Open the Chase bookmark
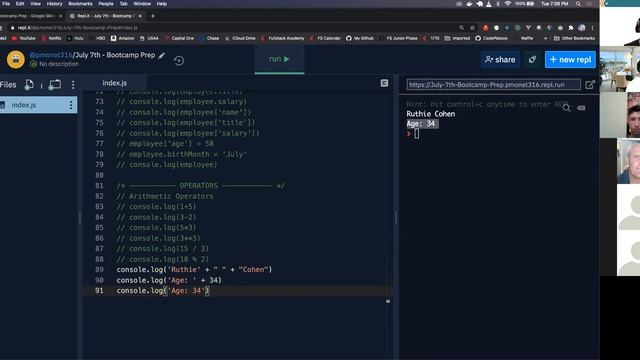The image size is (640, 360). [209, 38]
